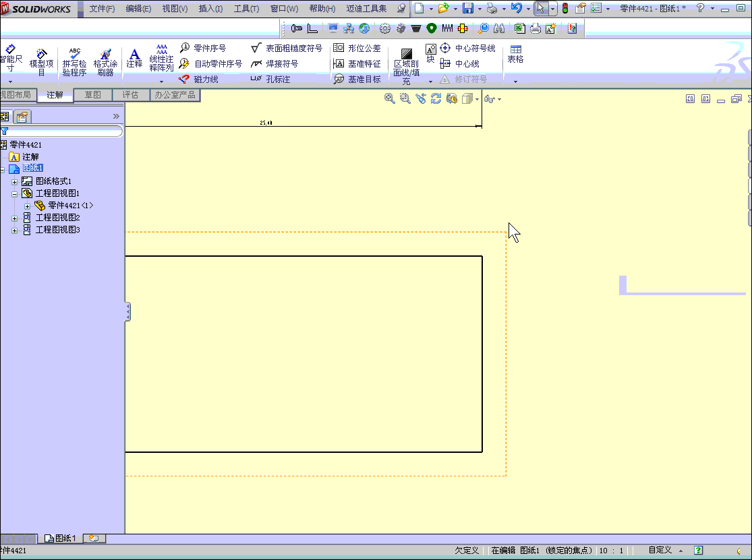The height and width of the screenshot is (560, 752).
Task: Select the Model Items tool
Action: [x=41, y=62]
